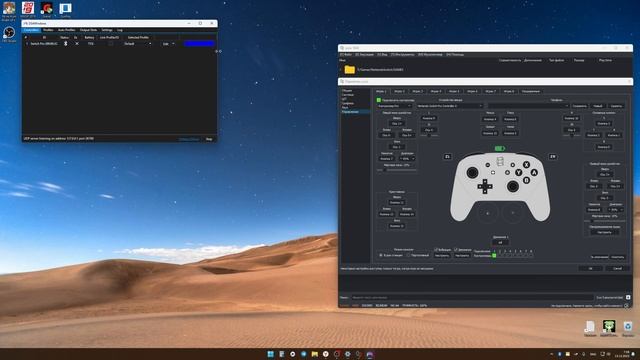Screen dimensions: 640x360
Task: Click the Delete profile button
Action: [x=616, y=106]
